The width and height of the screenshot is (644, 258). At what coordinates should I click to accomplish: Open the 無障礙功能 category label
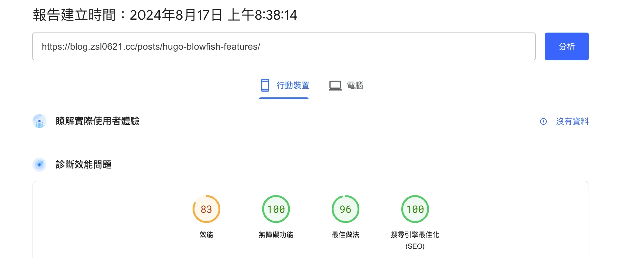point(276,234)
